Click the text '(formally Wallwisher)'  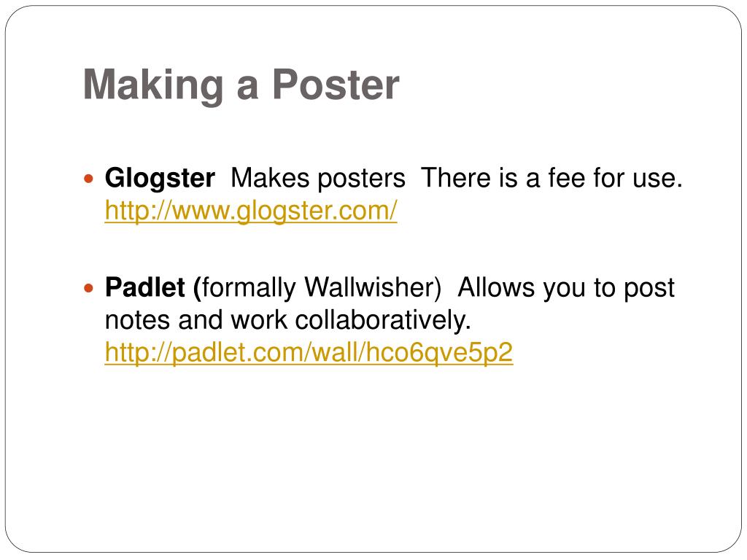(317, 287)
